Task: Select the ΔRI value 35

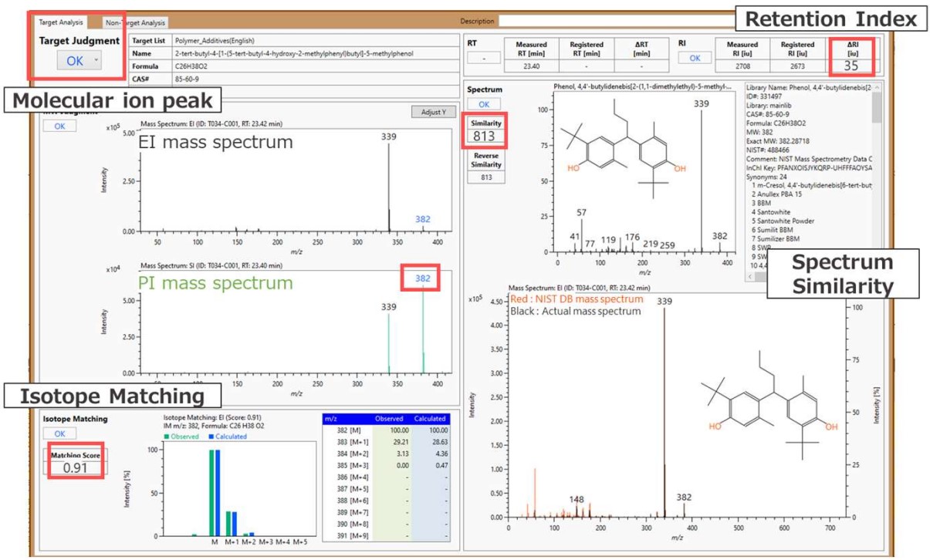Action: click(851, 66)
